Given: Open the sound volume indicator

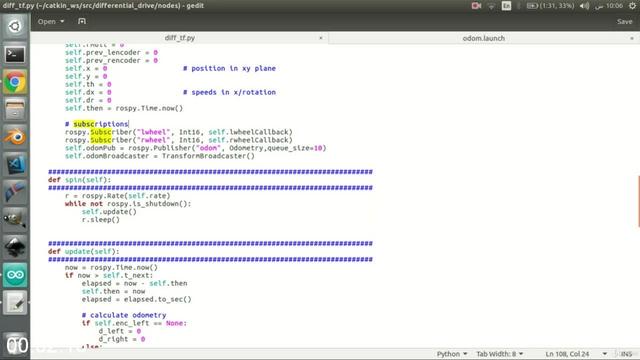Looking at the screenshot, I should point(584,6).
